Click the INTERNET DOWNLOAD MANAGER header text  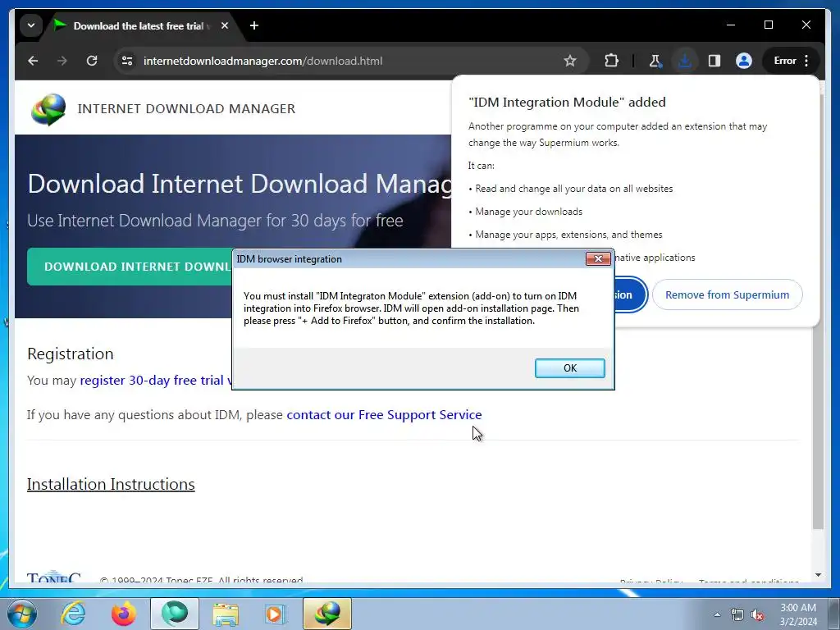(186, 109)
